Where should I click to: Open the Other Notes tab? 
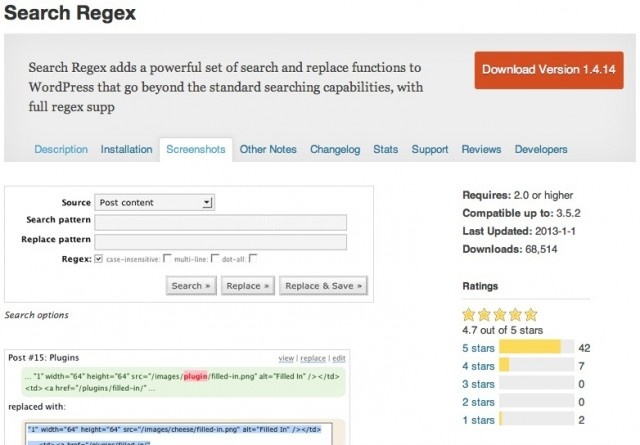pyautogui.click(x=268, y=149)
